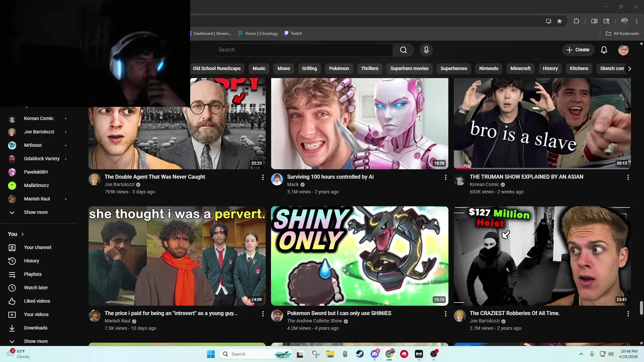Select the Thrillers filter chip
The width and height of the screenshot is (644, 362).
tap(369, 68)
